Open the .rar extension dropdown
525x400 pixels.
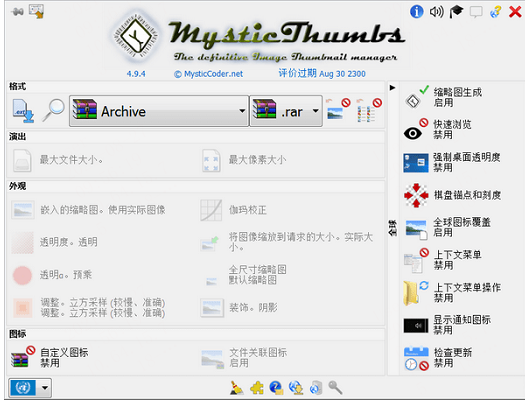coord(286,111)
